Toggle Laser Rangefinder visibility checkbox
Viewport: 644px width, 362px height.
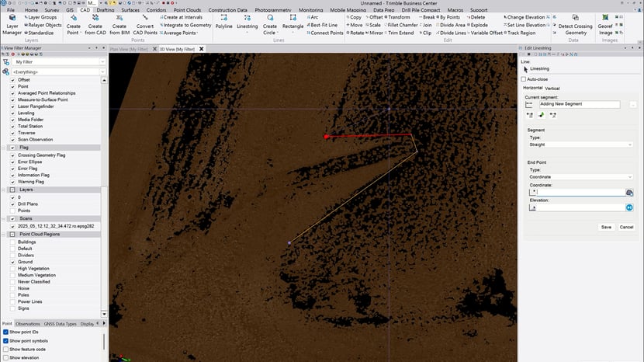click(12, 106)
